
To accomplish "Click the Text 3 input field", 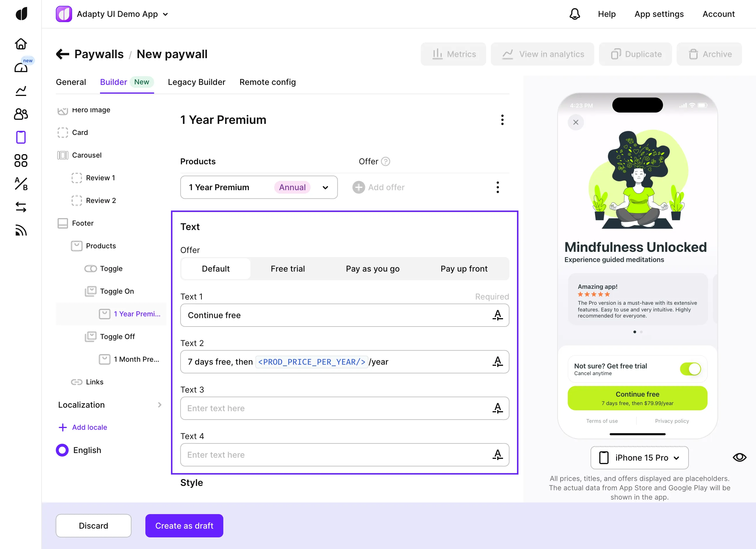I will pyautogui.click(x=333, y=408).
